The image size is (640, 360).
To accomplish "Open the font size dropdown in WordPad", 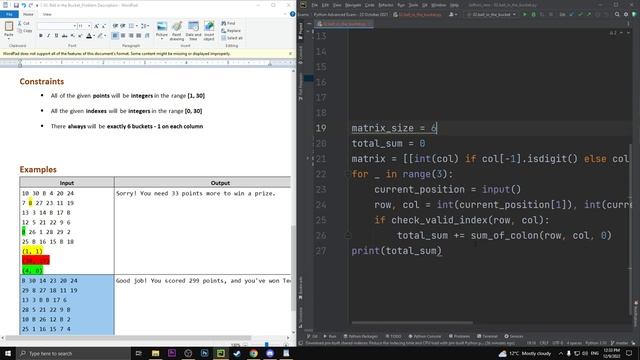I will [89, 26].
